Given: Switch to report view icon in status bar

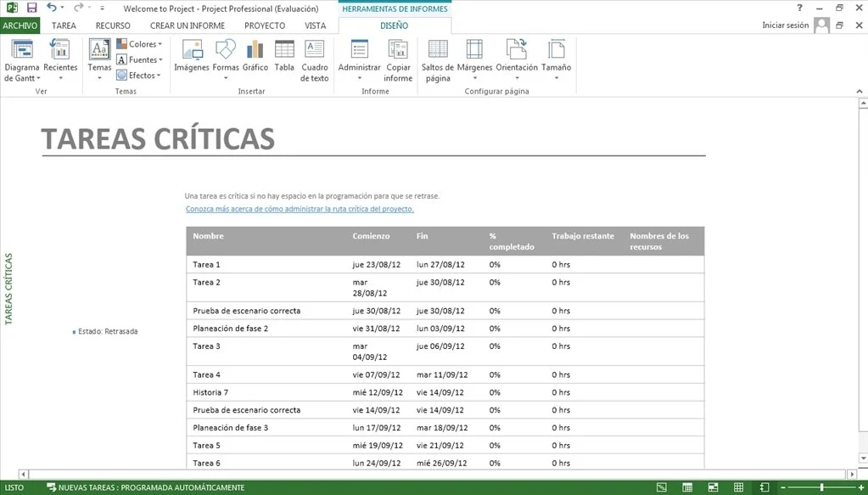Looking at the screenshot, I should 764,487.
